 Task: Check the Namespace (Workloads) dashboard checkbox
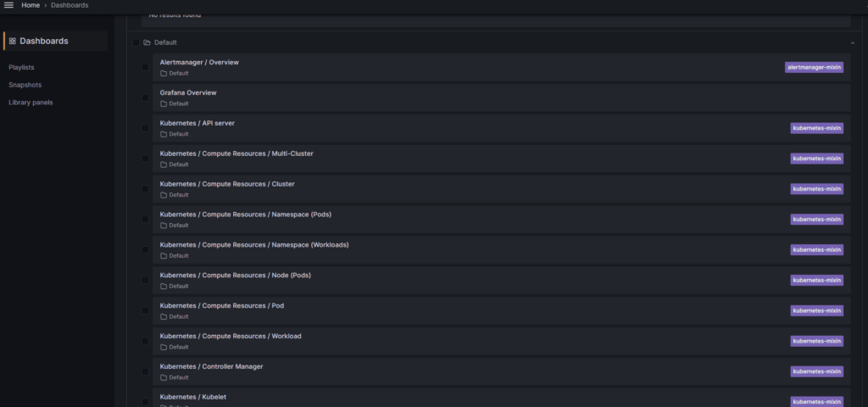click(x=145, y=250)
